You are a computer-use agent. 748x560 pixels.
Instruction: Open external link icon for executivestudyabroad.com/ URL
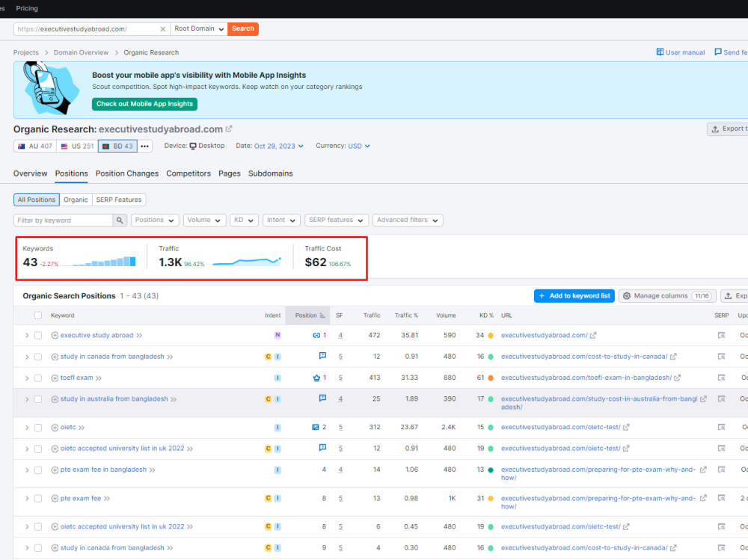click(x=593, y=336)
